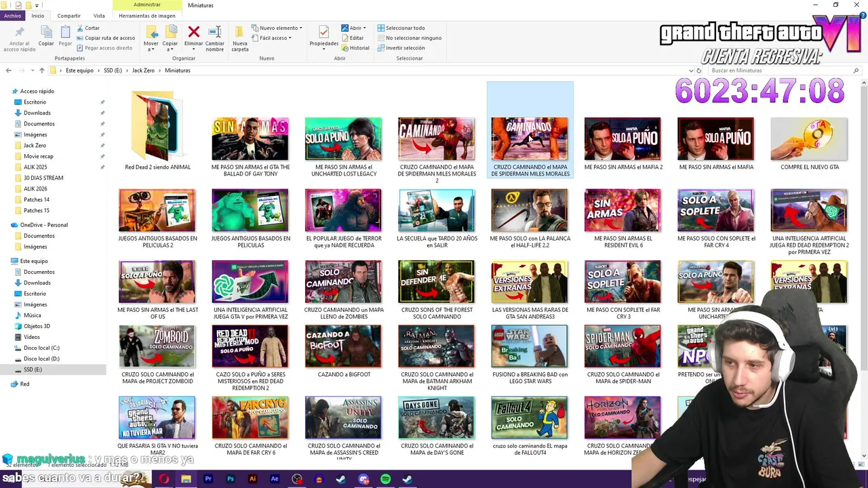Screen dimensions: 868x488
Task: Open recent locations dropdown beside forward arrow
Action: tap(32, 70)
